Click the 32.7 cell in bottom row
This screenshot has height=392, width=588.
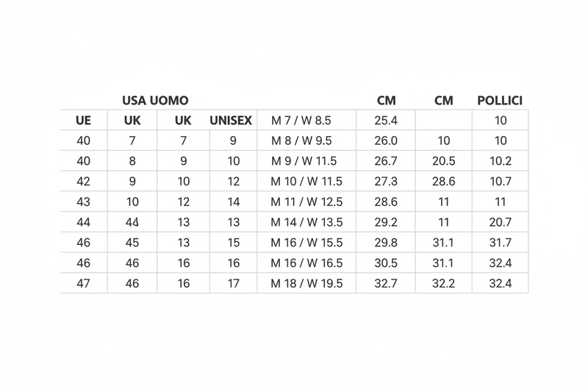(x=386, y=283)
